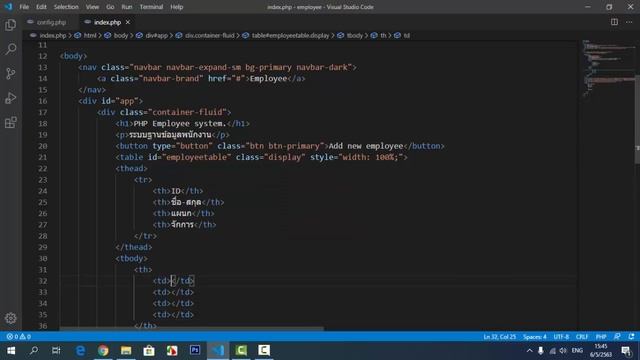This screenshot has width=640, height=360.
Task: Open the Explorer view in activity bar
Action: [11, 25]
